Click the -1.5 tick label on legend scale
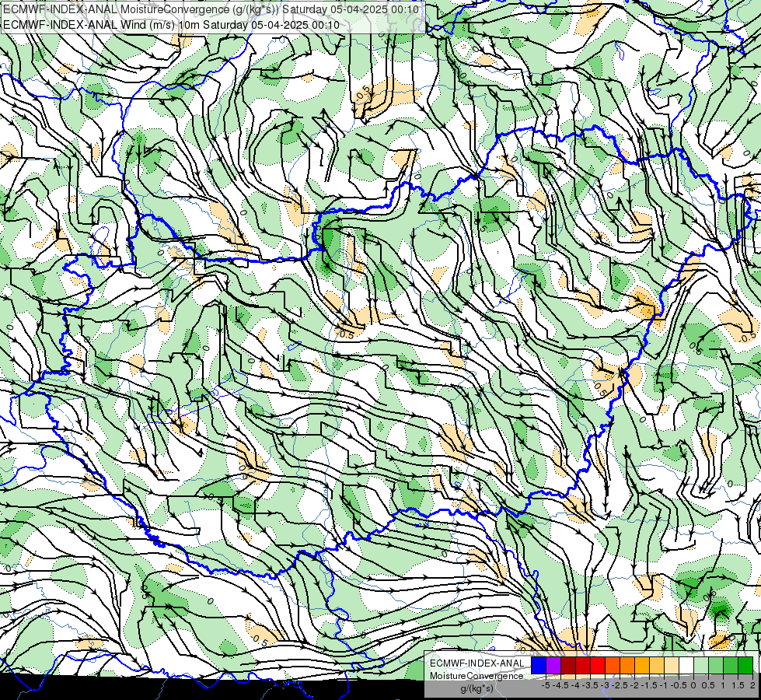The image size is (761, 700). [x=649, y=685]
